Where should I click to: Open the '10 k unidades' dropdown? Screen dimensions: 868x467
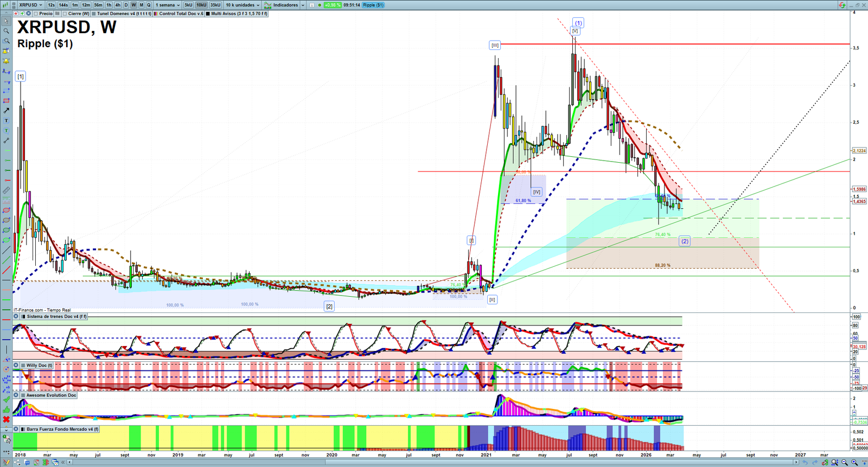tap(242, 5)
